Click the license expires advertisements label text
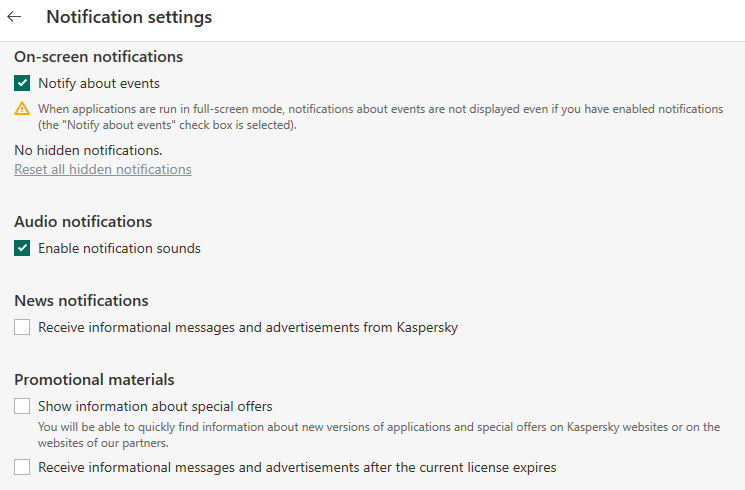The height and width of the screenshot is (490, 745). [297, 467]
